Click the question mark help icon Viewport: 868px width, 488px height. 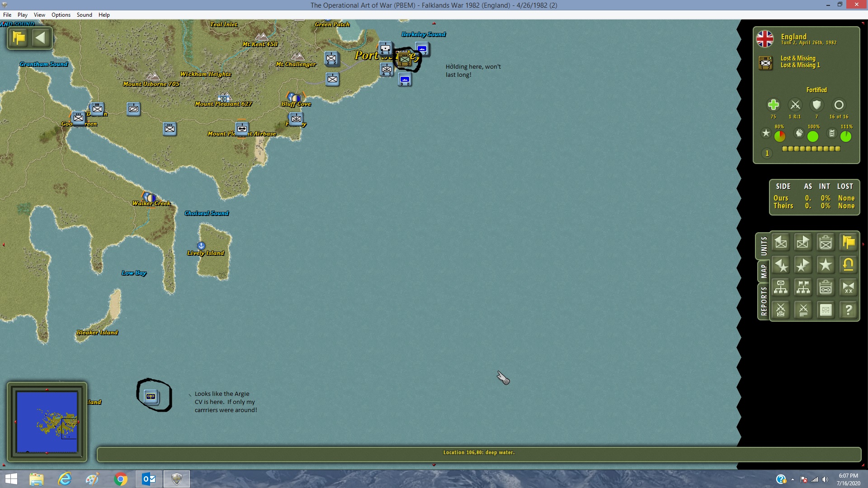pyautogui.click(x=849, y=310)
